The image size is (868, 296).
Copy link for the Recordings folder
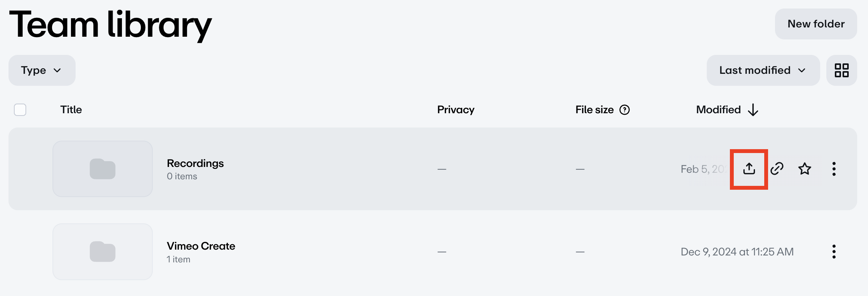[x=777, y=169]
